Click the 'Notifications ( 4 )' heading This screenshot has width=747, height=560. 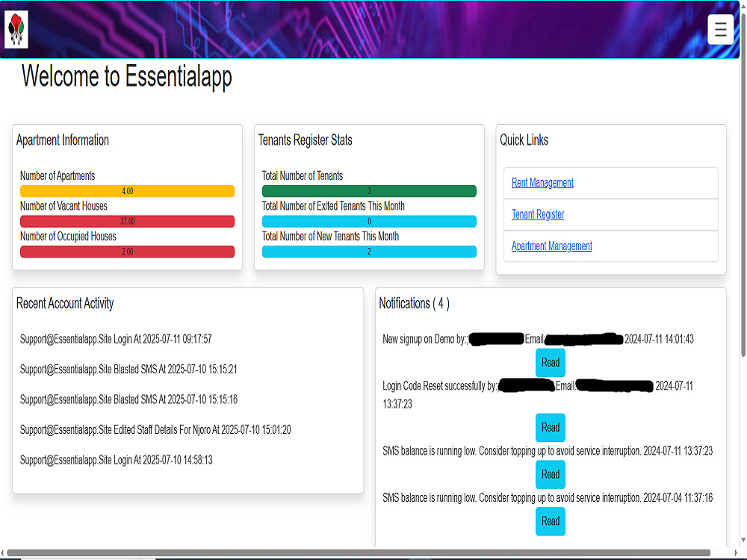414,303
